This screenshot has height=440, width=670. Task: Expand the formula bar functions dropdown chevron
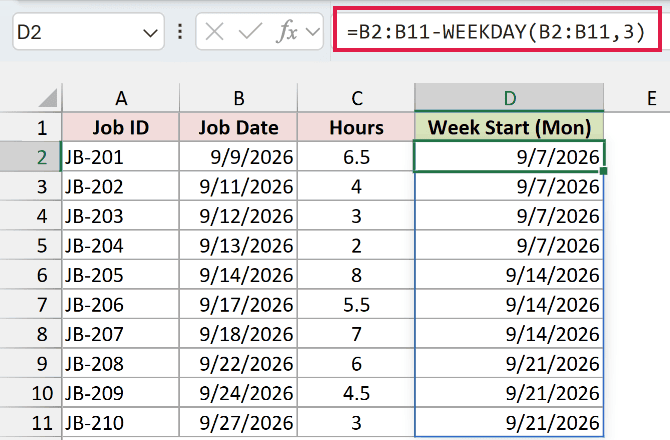coord(313,32)
